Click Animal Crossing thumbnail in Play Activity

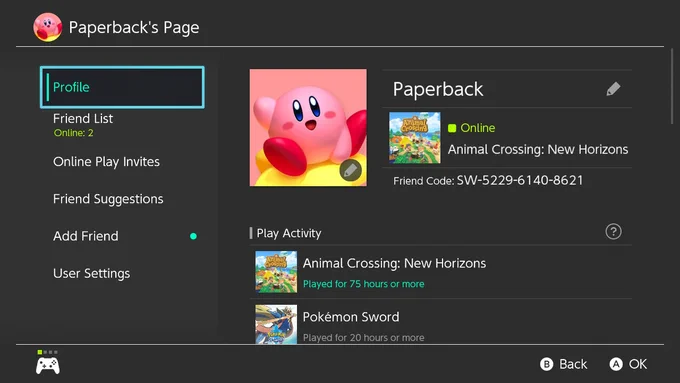pyautogui.click(x=276, y=272)
